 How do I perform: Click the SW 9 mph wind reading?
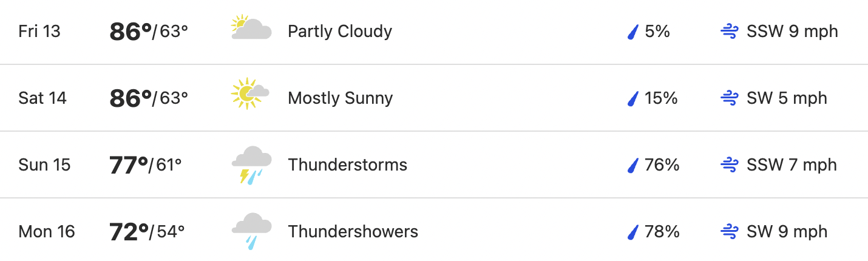(x=787, y=232)
